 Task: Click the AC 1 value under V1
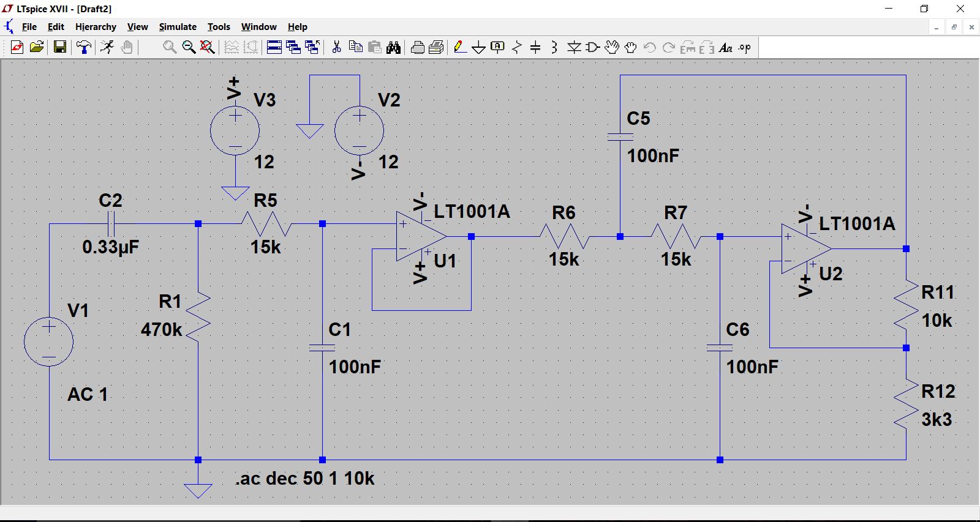pos(88,394)
